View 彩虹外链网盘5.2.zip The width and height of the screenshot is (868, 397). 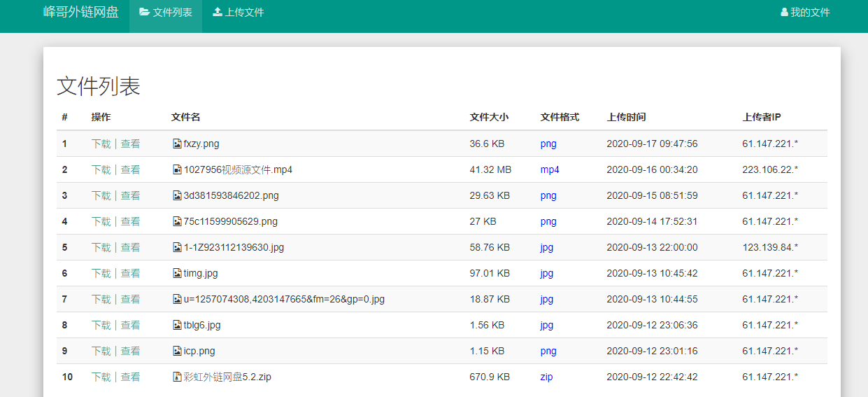point(130,377)
